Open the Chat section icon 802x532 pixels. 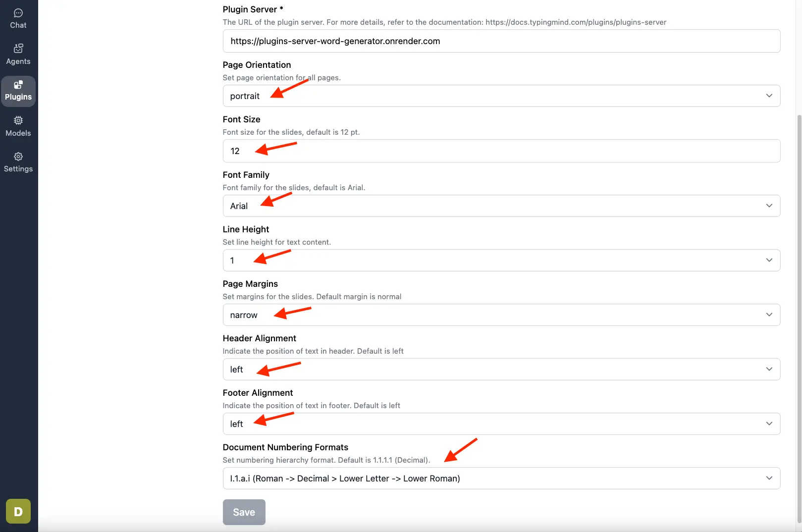tap(18, 13)
